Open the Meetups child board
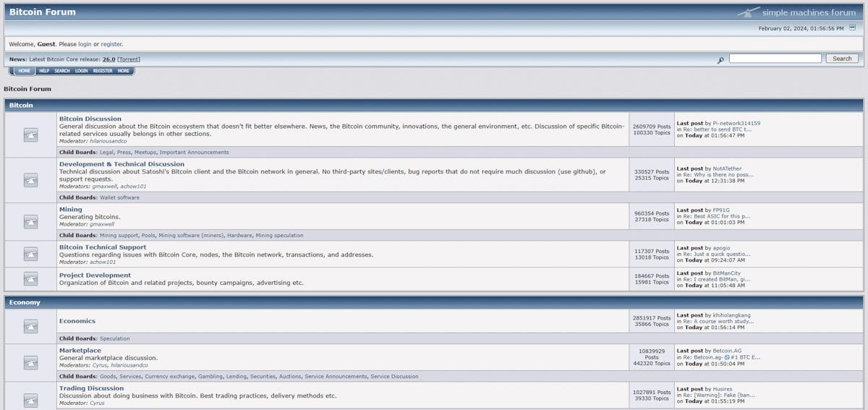The image size is (868, 410). click(145, 153)
